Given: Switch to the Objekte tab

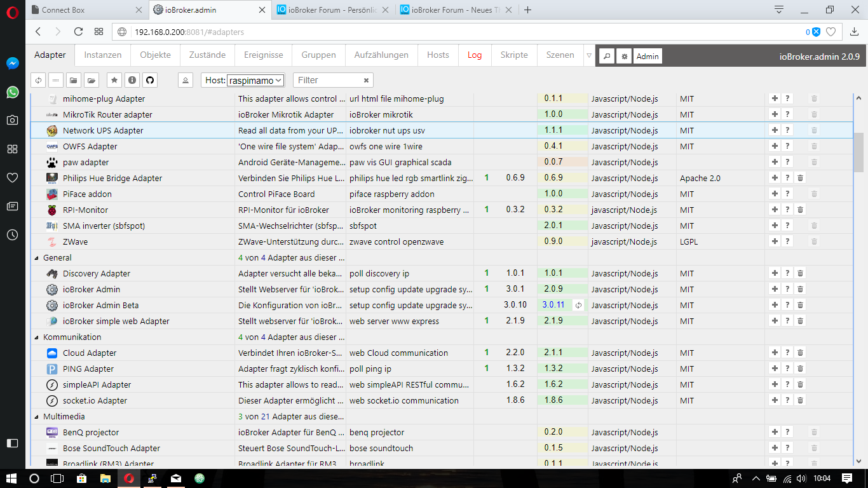Looking at the screenshot, I should 156,55.
